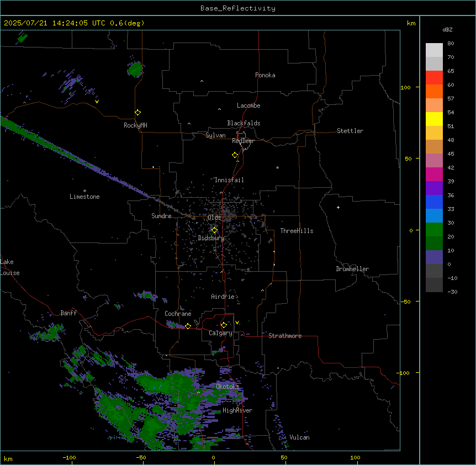The image size is (476, 465).
Task: Pick the red 65 dBZ legend band
Action: click(x=434, y=77)
